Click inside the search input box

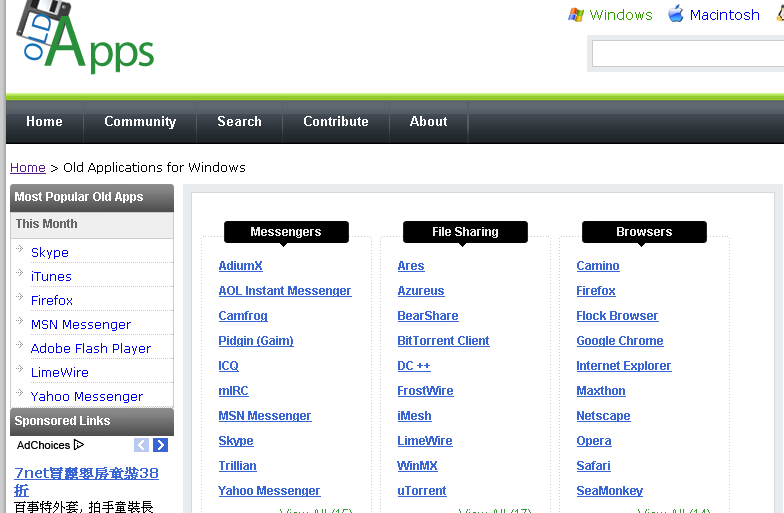click(688, 54)
